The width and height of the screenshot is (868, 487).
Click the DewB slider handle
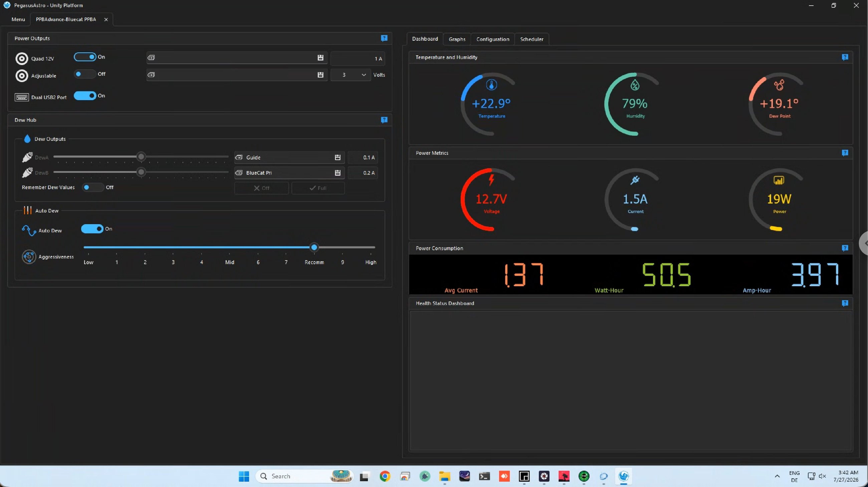pyautogui.click(x=141, y=172)
